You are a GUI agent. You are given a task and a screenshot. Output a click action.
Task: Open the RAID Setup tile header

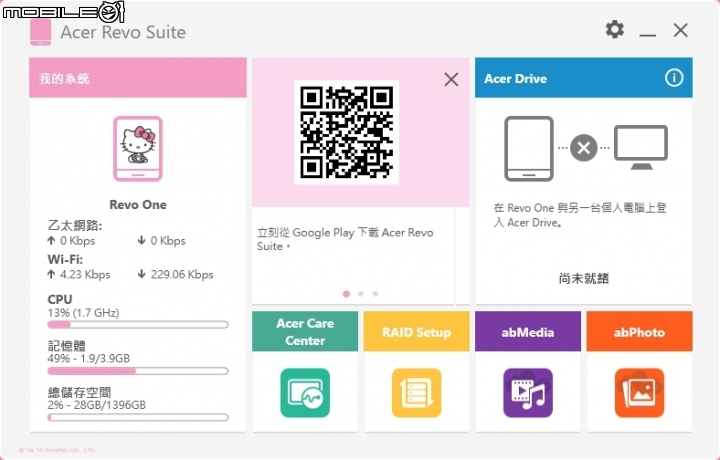coord(416,331)
